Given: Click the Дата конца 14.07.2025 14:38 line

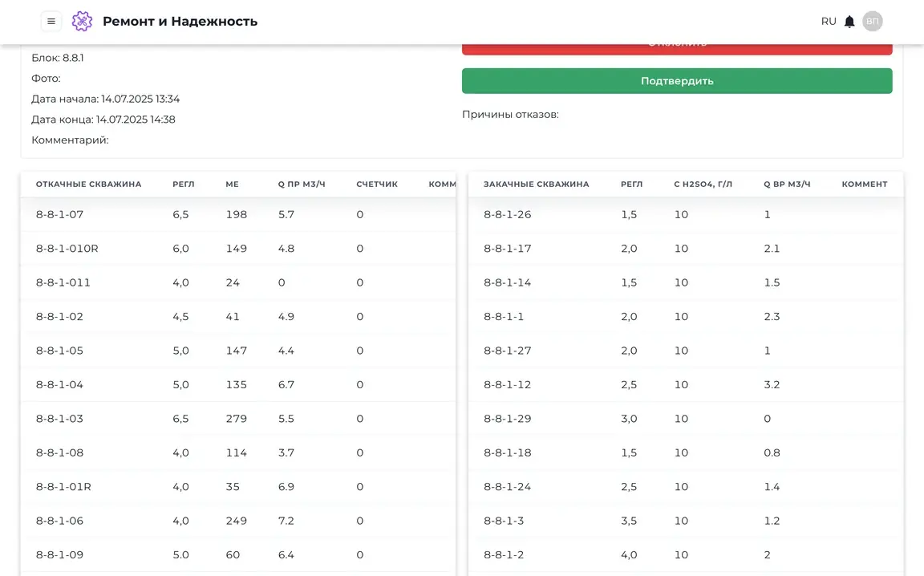Looking at the screenshot, I should pos(103,120).
